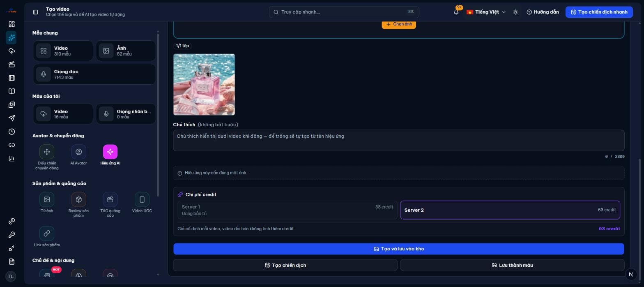Click the key icon in left rail
644x287 pixels.
point(11,235)
